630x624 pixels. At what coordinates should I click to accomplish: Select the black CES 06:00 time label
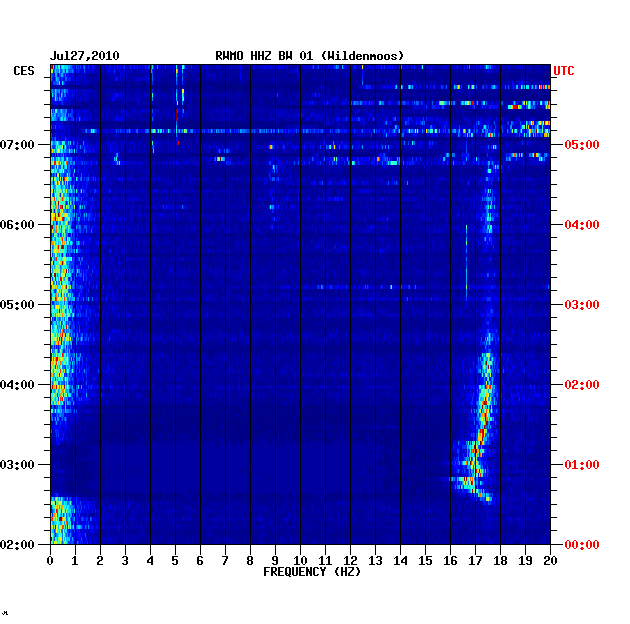(17, 225)
